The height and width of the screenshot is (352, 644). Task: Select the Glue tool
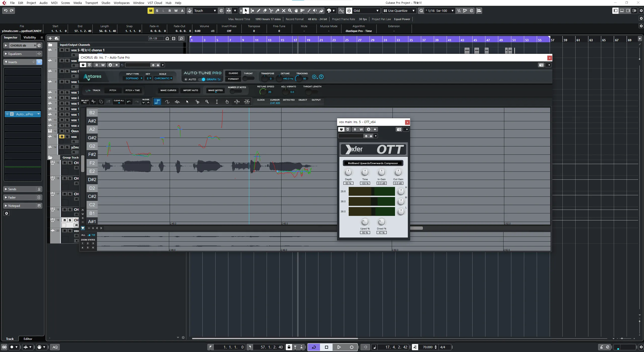tap(277, 11)
